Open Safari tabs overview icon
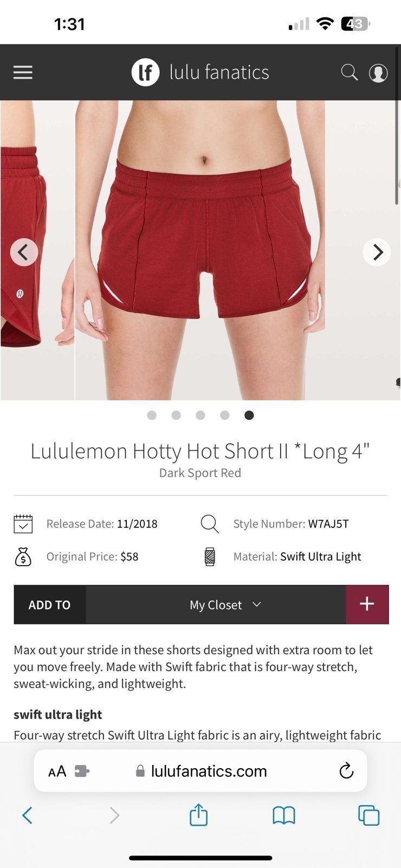Screen dimensions: 401x868 368,815
